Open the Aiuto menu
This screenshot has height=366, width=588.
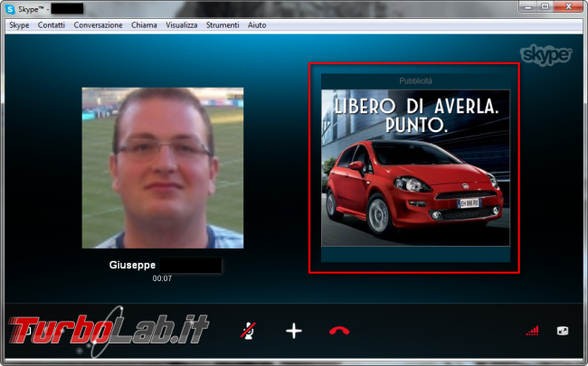click(x=257, y=25)
